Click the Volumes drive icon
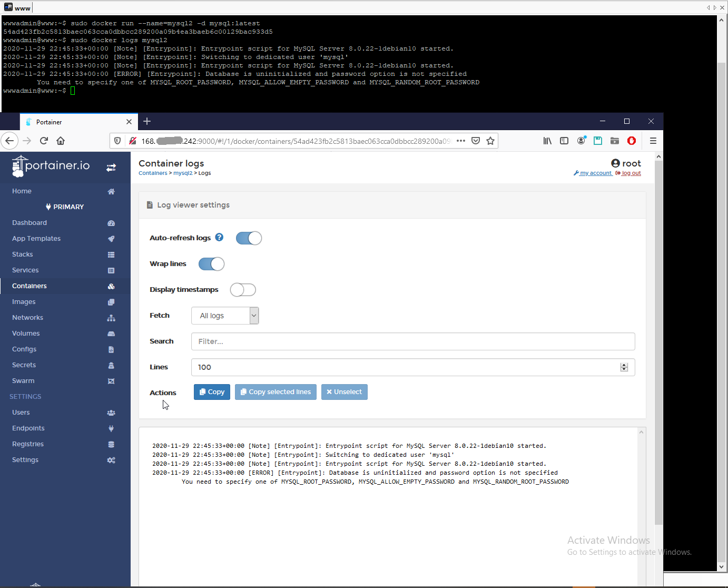This screenshot has height=588, width=728. [x=111, y=334]
